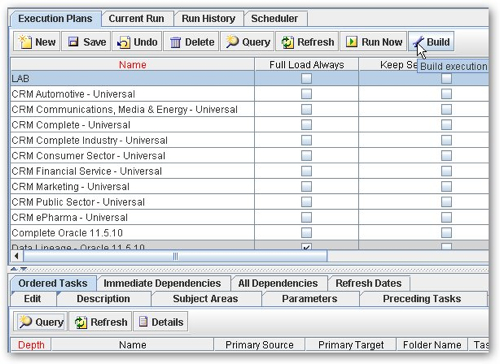Click lower table Name column header
The image size is (500, 364).
click(x=133, y=345)
